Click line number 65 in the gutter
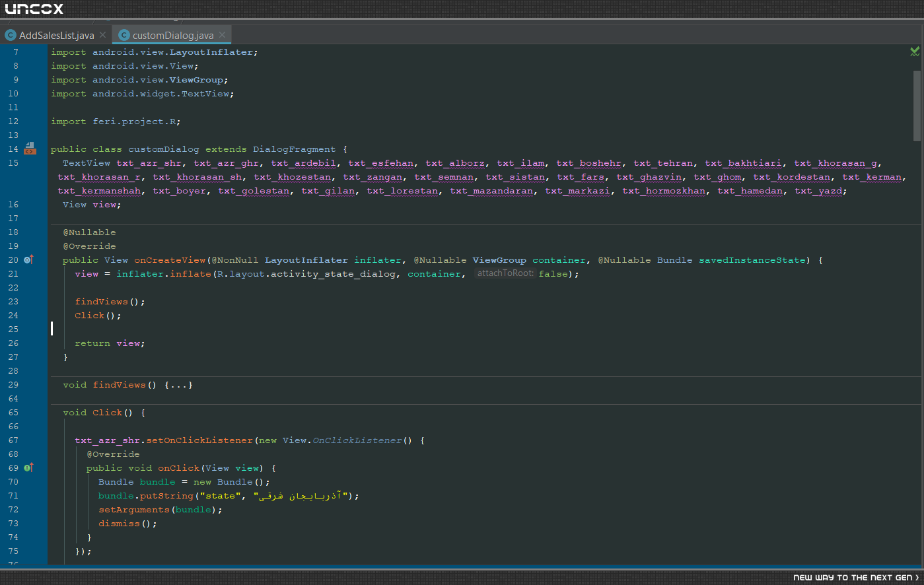Viewport: 924px width, 585px height. click(13, 413)
